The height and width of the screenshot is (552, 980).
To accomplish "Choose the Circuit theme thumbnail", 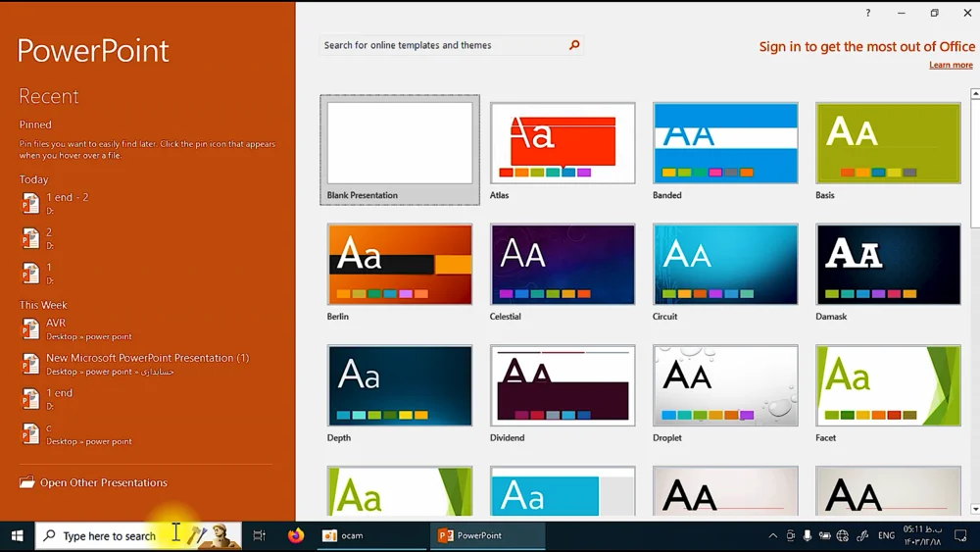I will [725, 265].
